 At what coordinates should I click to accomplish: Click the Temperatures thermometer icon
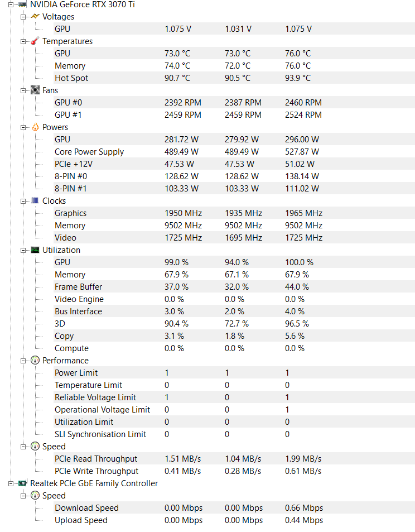point(35,41)
